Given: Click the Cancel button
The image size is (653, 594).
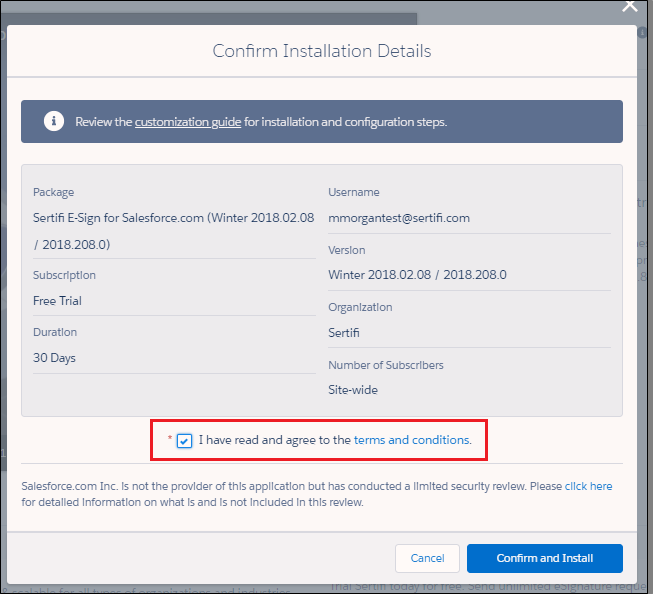Looking at the screenshot, I should point(427,558).
